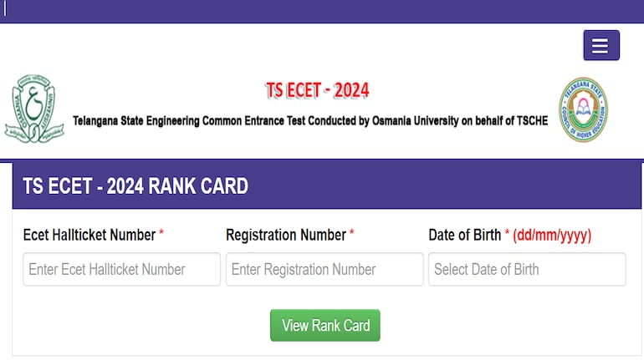The width and height of the screenshot is (644, 360).
Task: Click the Osmania University crest logo
Action: click(34, 109)
